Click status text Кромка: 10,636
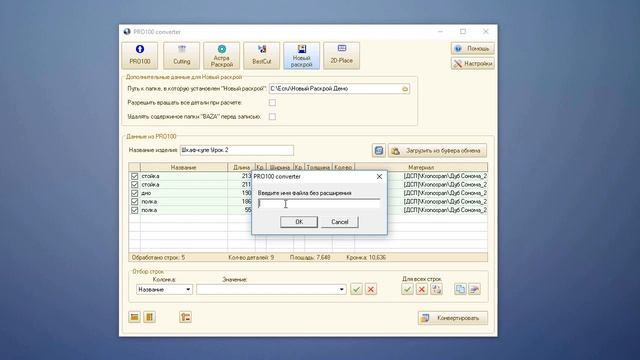 (x=366, y=258)
